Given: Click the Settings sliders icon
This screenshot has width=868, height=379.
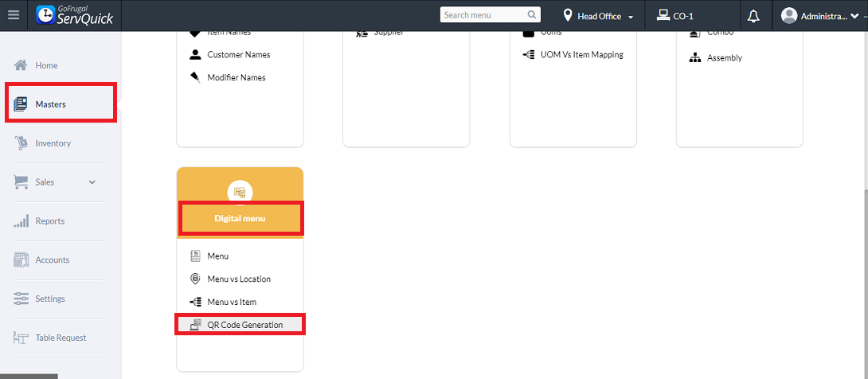Looking at the screenshot, I should pyautogui.click(x=21, y=299).
